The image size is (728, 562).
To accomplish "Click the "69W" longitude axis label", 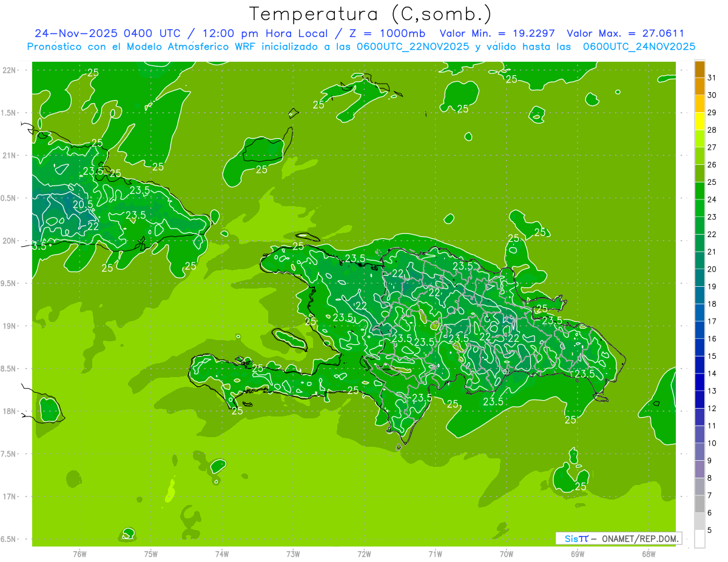I will pos(578,554).
